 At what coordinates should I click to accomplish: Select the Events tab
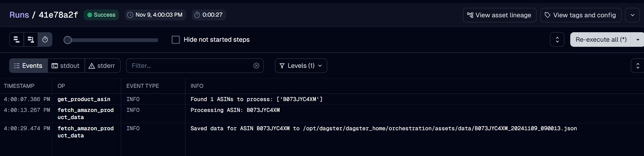(x=28, y=66)
